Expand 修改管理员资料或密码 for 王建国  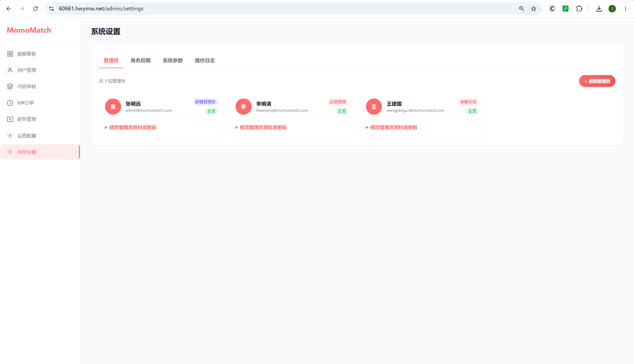[x=391, y=128]
